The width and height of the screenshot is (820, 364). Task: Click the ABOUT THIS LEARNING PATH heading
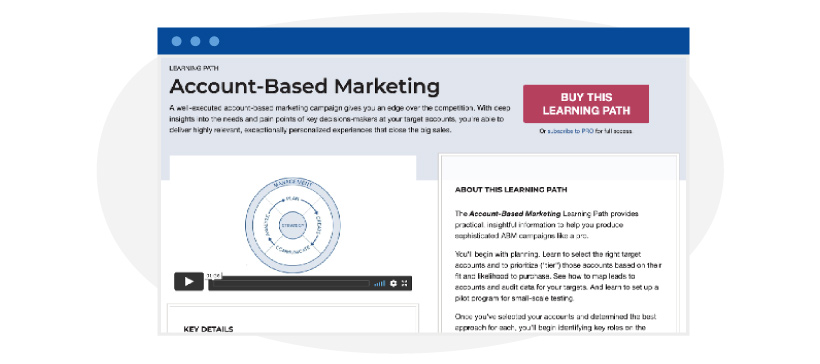[x=511, y=189]
